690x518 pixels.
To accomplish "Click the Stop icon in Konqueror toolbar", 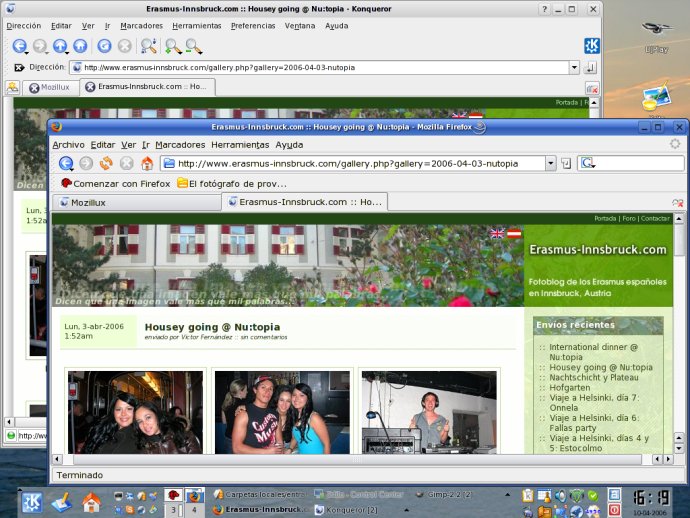I will pyautogui.click(x=125, y=46).
